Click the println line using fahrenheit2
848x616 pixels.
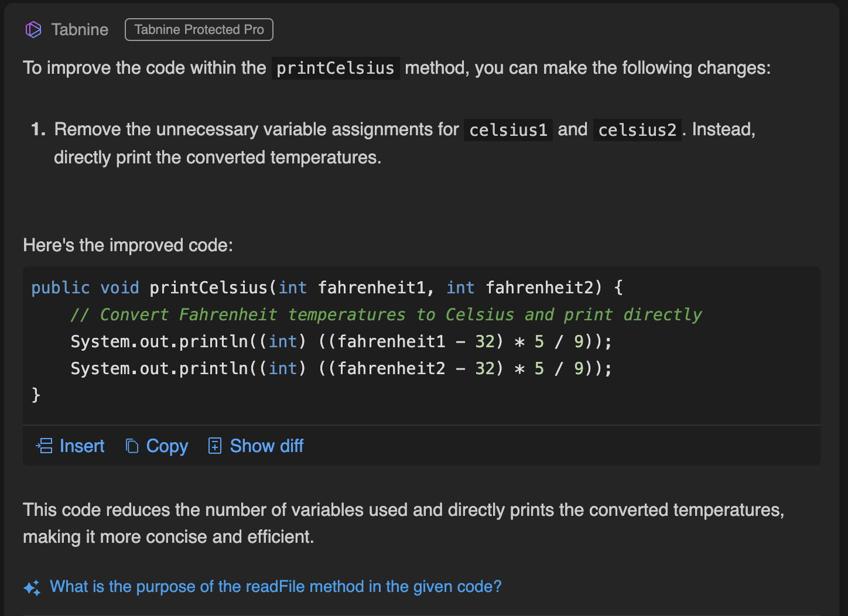point(341,368)
